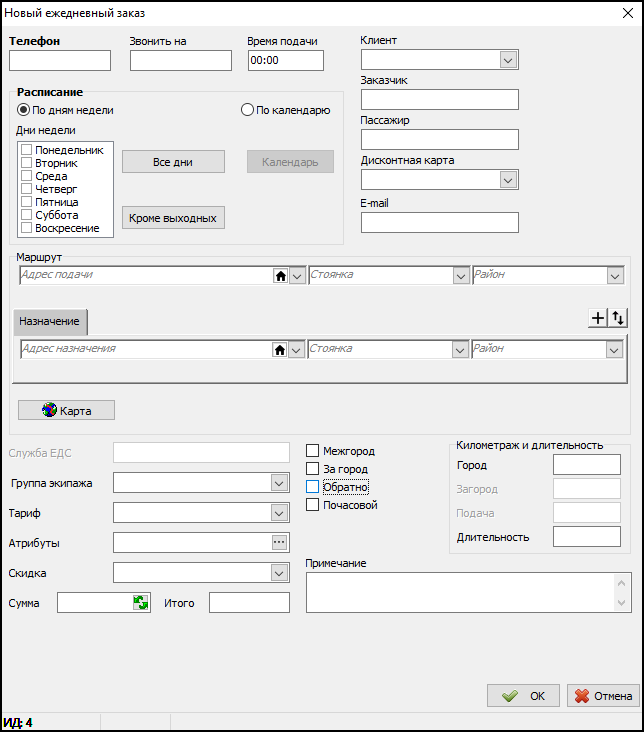Viewport: 644px width, 732px height.
Task: Open the Тариф dropdown list
Action: 279,513
